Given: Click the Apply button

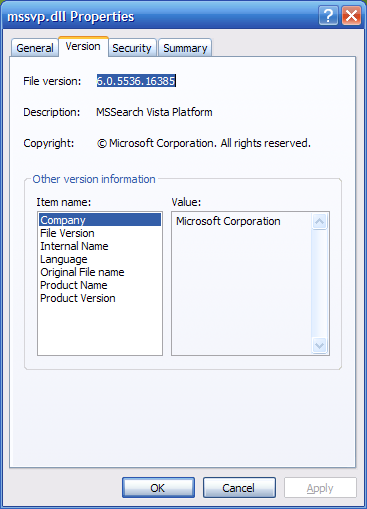Looking at the screenshot, I should pyautogui.click(x=320, y=488).
